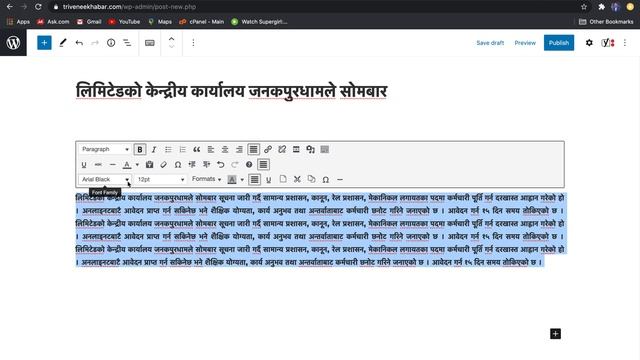The image size is (640, 360).
Task: Remove link with the unlink icon
Action: pos(282,149)
